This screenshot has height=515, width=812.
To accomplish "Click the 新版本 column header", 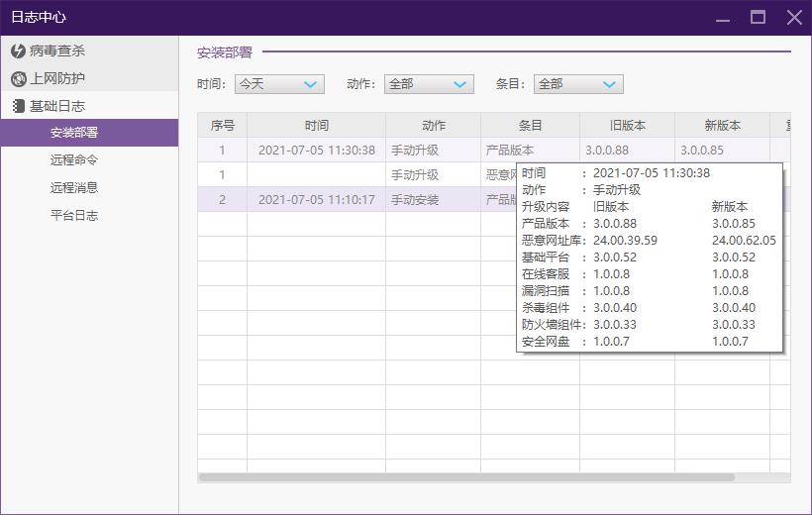I will (723, 126).
